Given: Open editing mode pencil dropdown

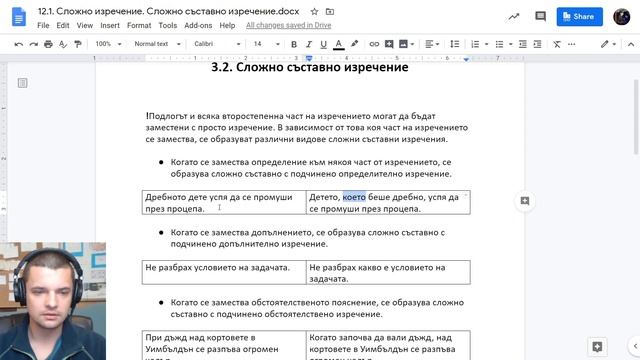Looking at the screenshot, I should 608,44.
